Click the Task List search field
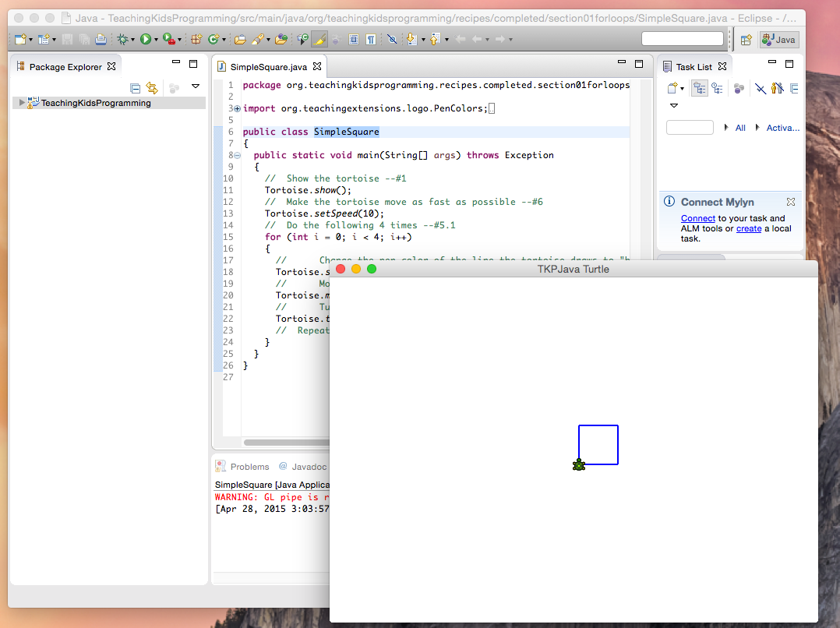 (690, 128)
